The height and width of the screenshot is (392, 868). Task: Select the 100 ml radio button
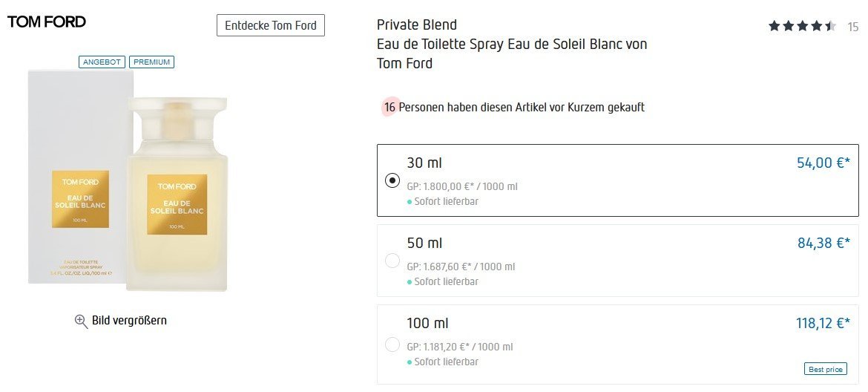coord(393,344)
